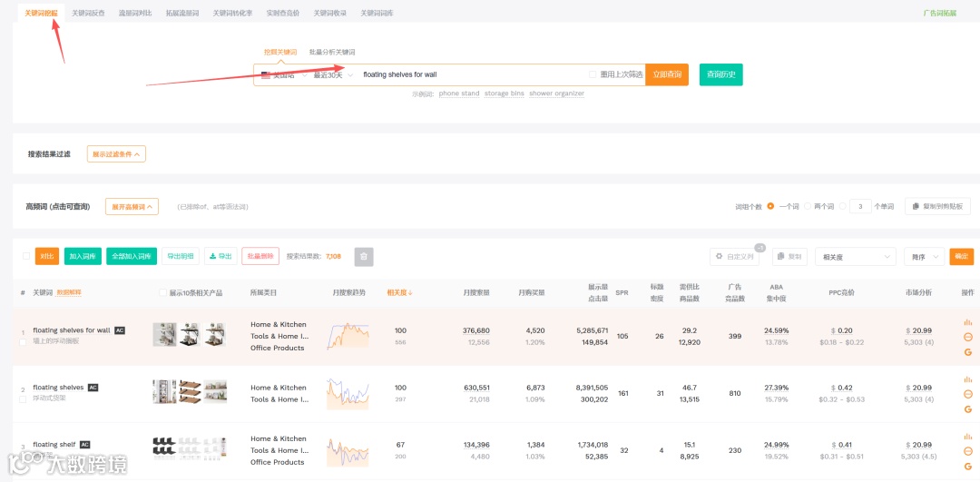Click the orange 立即查询 button

(x=667, y=74)
